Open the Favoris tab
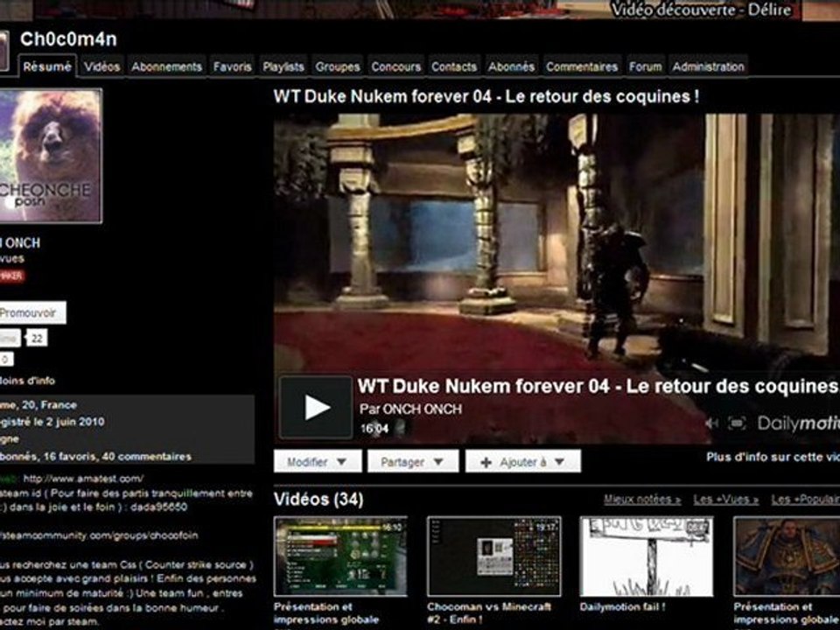Image resolution: width=840 pixels, height=630 pixels. pyautogui.click(x=232, y=67)
